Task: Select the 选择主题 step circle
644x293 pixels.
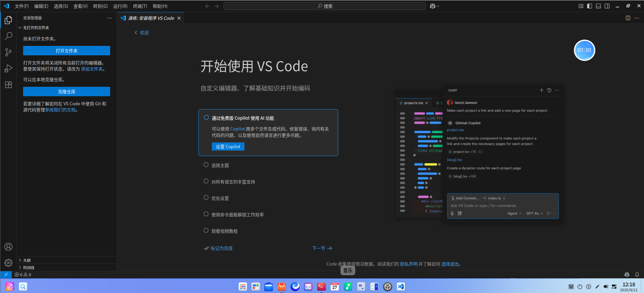Action: point(206,165)
